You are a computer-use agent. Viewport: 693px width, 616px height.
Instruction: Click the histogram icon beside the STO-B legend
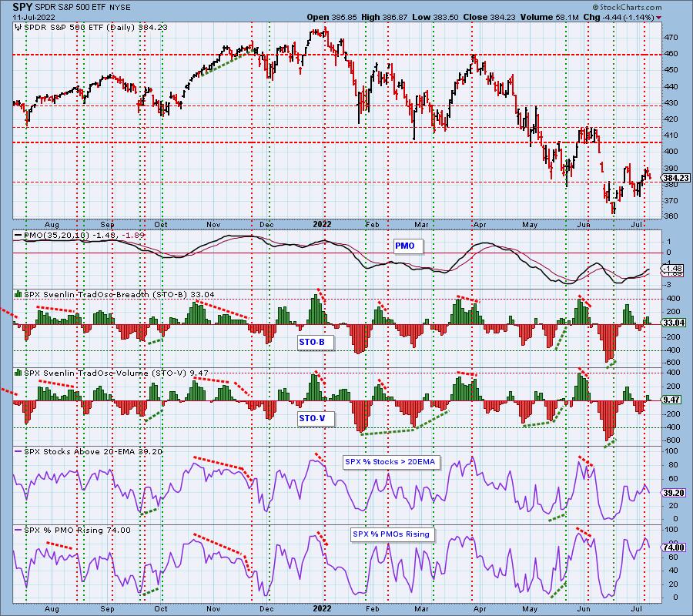click(x=18, y=293)
